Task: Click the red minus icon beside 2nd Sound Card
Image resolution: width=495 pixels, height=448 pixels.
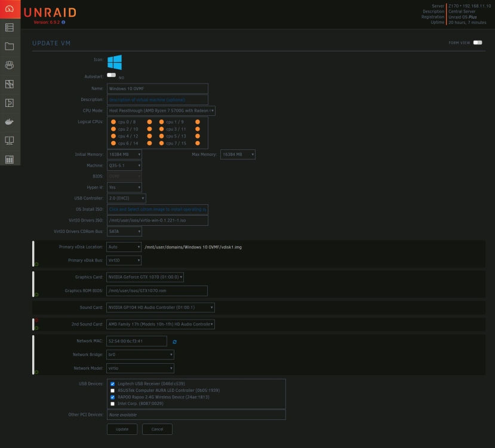Action: tap(36, 320)
